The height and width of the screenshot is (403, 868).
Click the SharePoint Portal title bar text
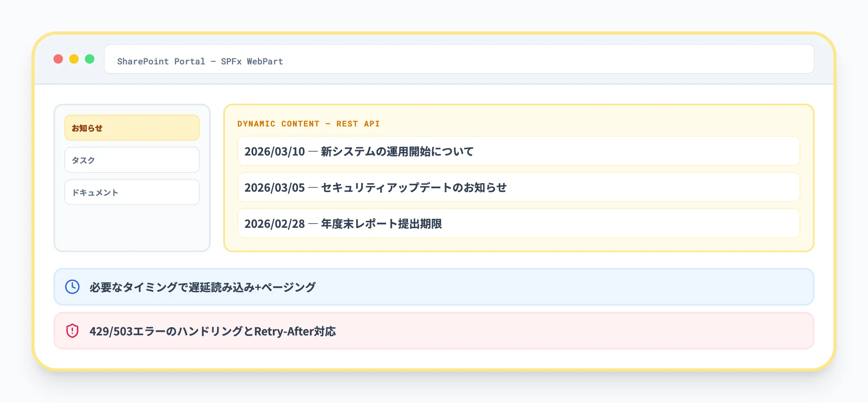pos(200,61)
